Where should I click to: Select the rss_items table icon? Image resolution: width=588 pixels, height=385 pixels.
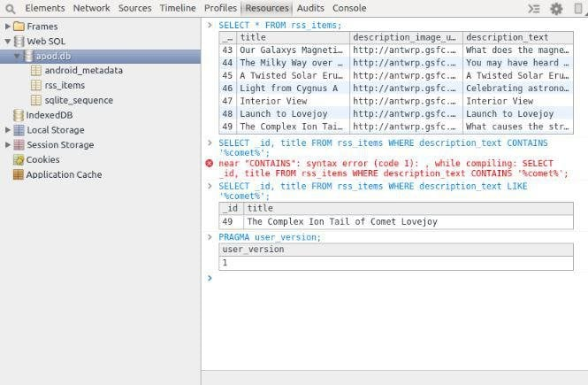(36, 86)
